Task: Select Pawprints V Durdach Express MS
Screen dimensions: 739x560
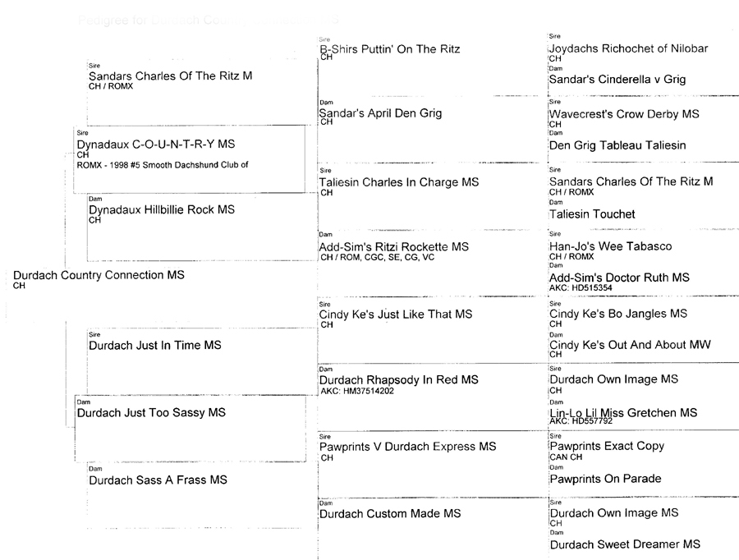Action: point(407,447)
